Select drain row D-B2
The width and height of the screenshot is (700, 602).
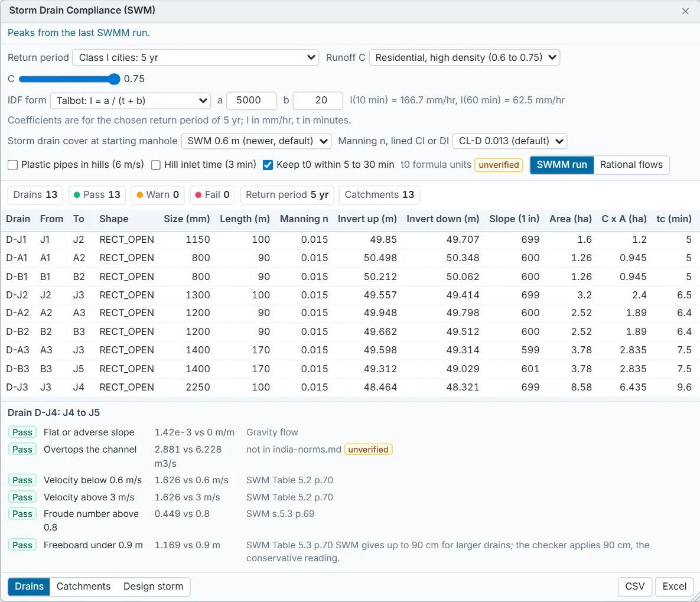[350, 332]
